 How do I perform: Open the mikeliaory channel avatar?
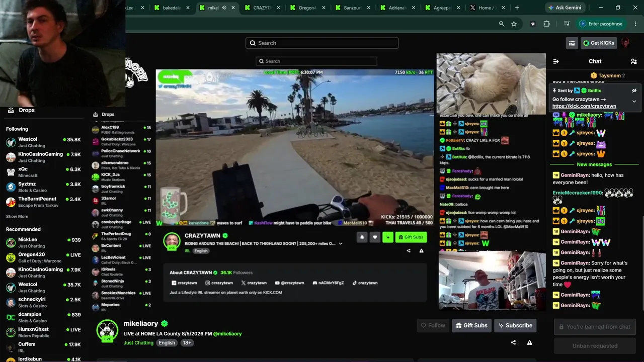[x=107, y=330]
